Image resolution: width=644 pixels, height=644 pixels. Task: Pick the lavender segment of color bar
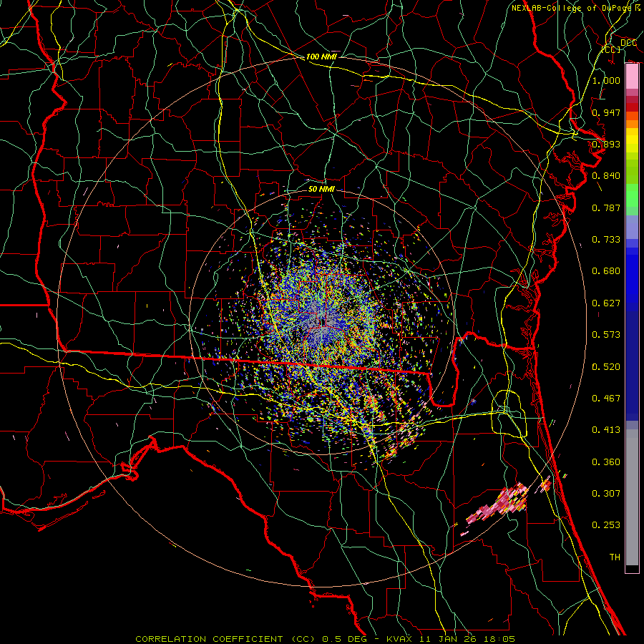tap(632, 227)
